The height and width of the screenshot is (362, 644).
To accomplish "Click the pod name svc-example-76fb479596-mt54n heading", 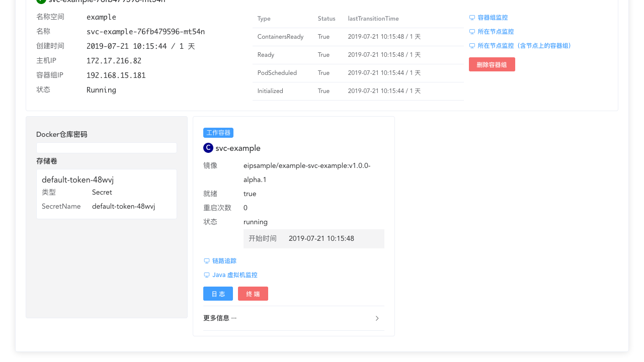I will pos(105,2).
